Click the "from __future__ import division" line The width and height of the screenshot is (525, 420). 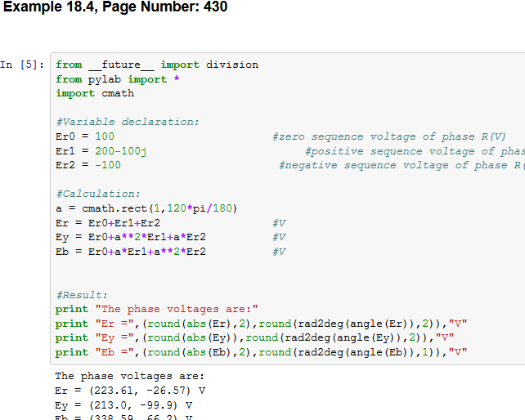click(x=156, y=65)
